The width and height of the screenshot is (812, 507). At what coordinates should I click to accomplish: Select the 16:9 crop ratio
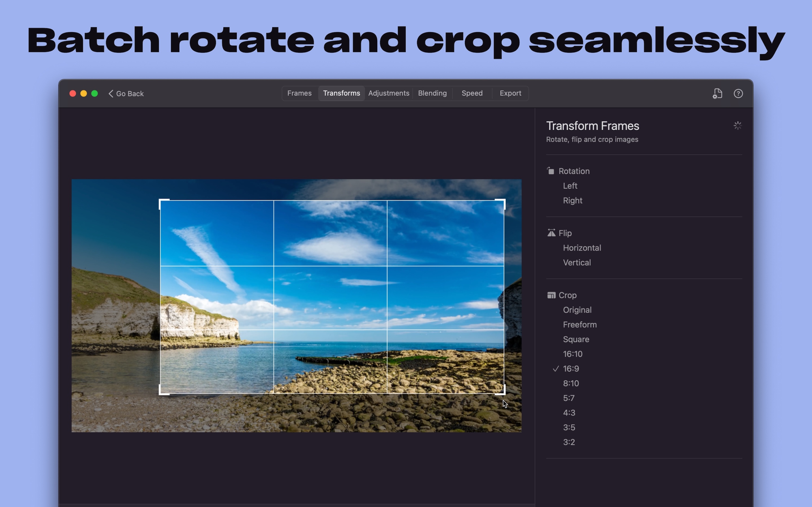pyautogui.click(x=571, y=368)
